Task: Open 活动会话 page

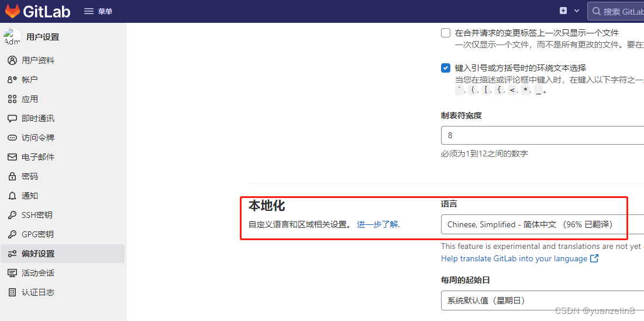Action: (x=63, y=274)
